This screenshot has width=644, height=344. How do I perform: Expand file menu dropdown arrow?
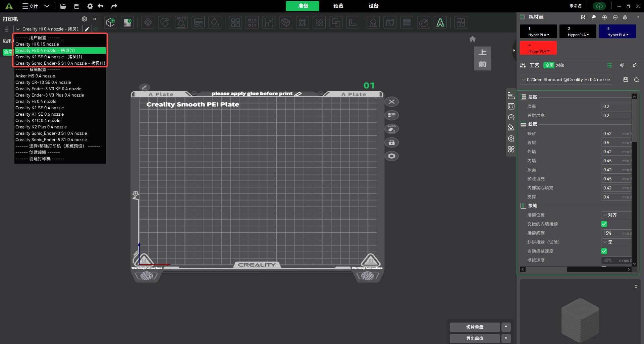[x=47, y=6]
